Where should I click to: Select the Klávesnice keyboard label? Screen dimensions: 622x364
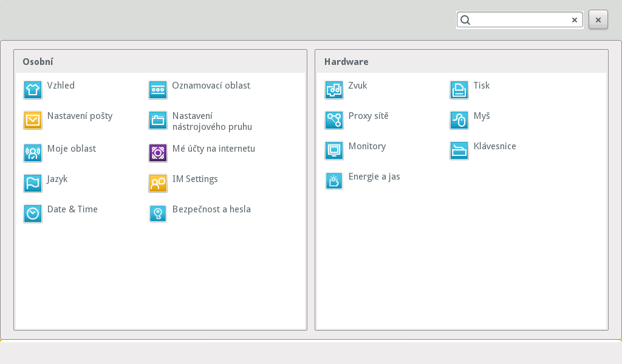[494, 146]
